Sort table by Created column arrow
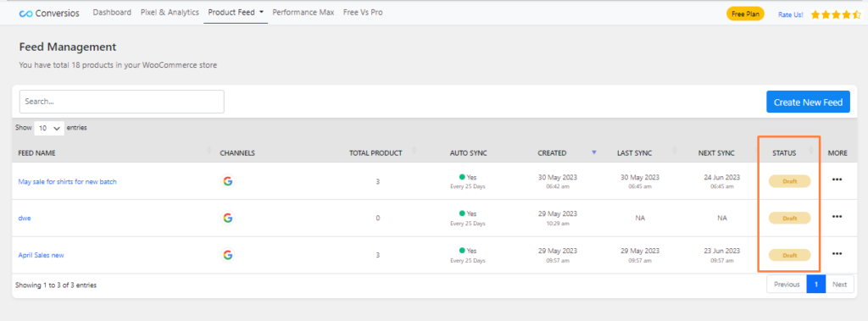 click(594, 152)
